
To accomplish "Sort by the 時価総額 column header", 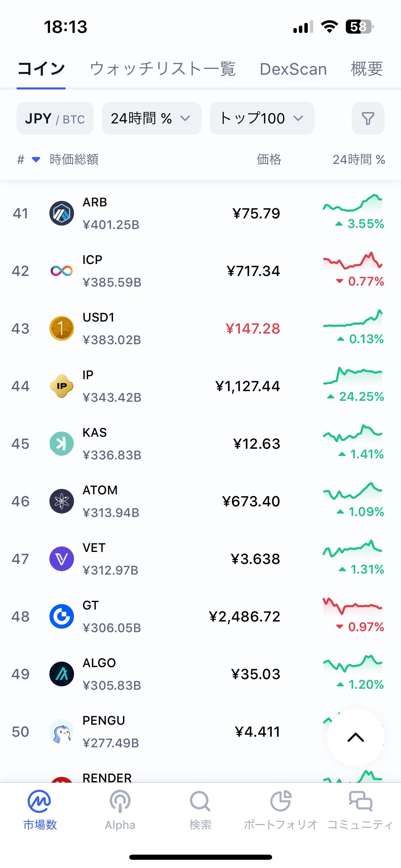I will (x=74, y=159).
